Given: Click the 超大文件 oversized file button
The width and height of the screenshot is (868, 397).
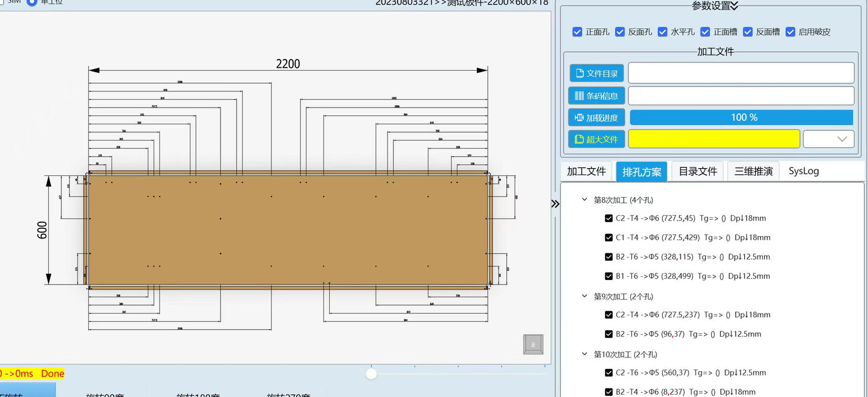Looking at the screenshot, I should (x=596, y=139).
